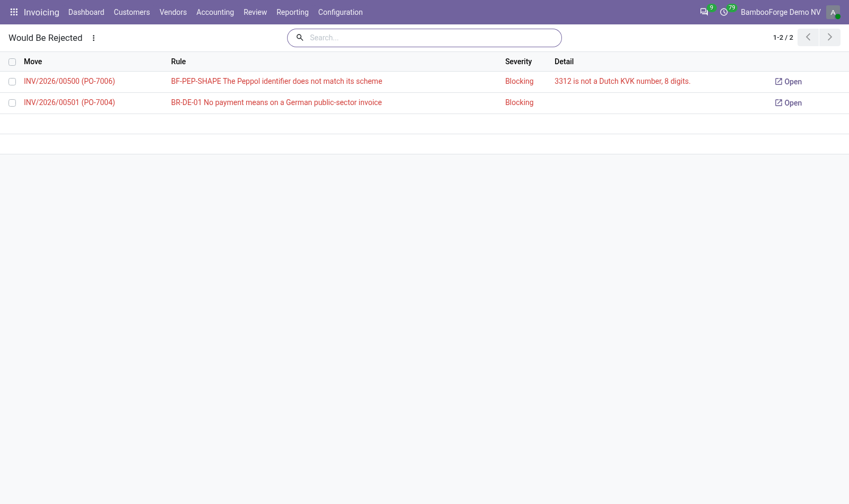Screen dimensions: 849x504
Task: Open the INV/2026/00501 record via Open button
Action: click(789, 103)
